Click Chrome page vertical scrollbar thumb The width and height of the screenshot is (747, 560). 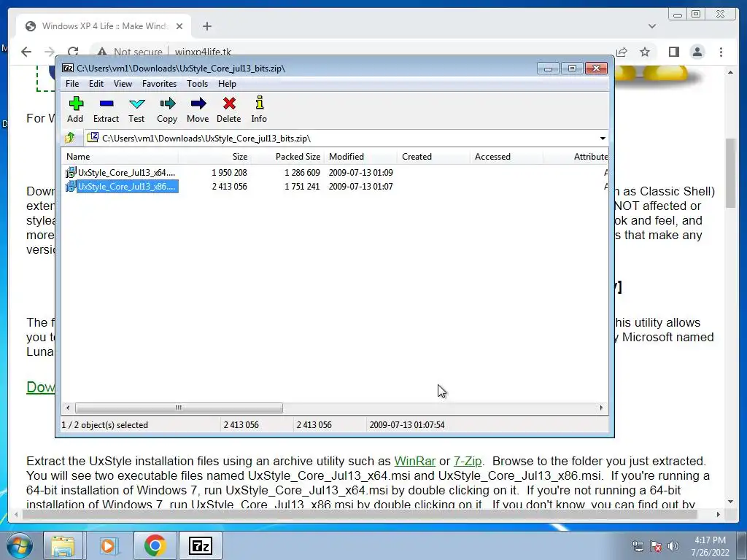click(x=731, y=173)
